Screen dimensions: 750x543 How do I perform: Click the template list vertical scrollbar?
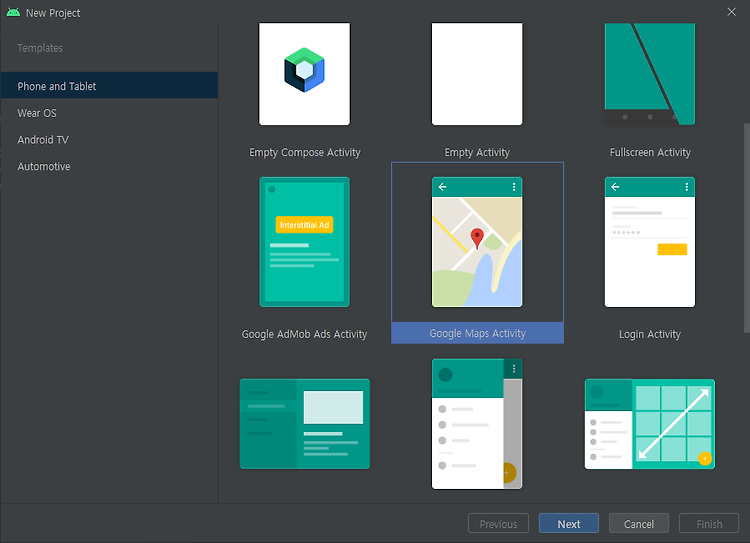(x=747, y=228)
